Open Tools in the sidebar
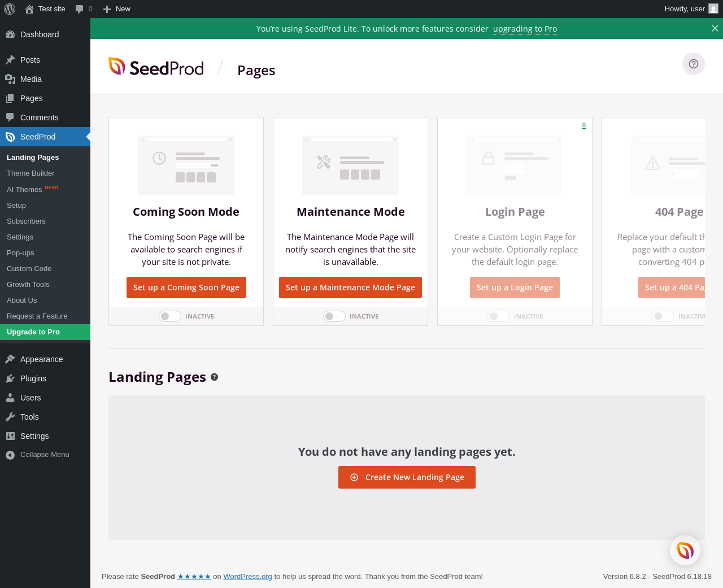 (x=45, y=417)
